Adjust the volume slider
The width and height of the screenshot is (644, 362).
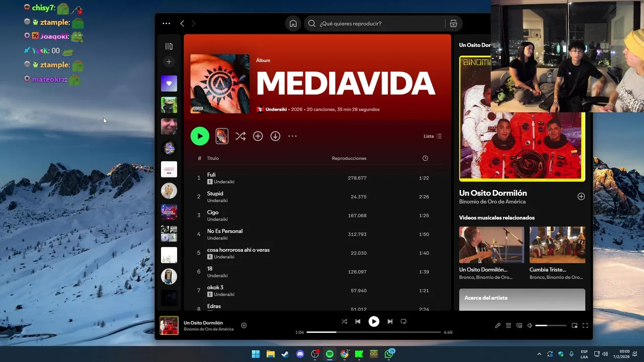coord(550,325)
